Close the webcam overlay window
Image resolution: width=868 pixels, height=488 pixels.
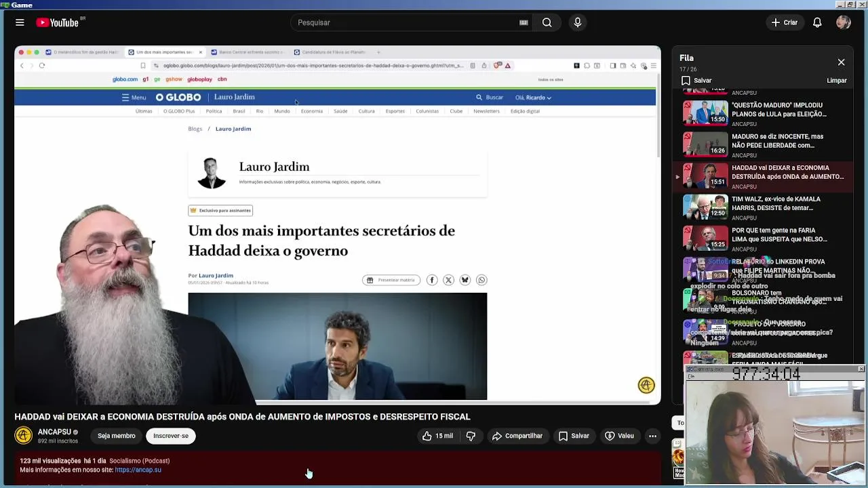coord(861,369)
